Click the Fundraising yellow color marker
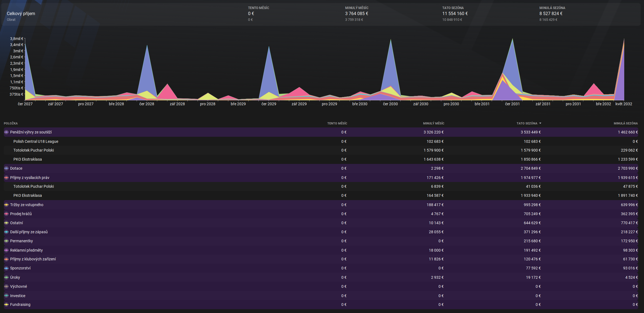The width and height of the screenshot is (644, 313). [x=6, y=305]
